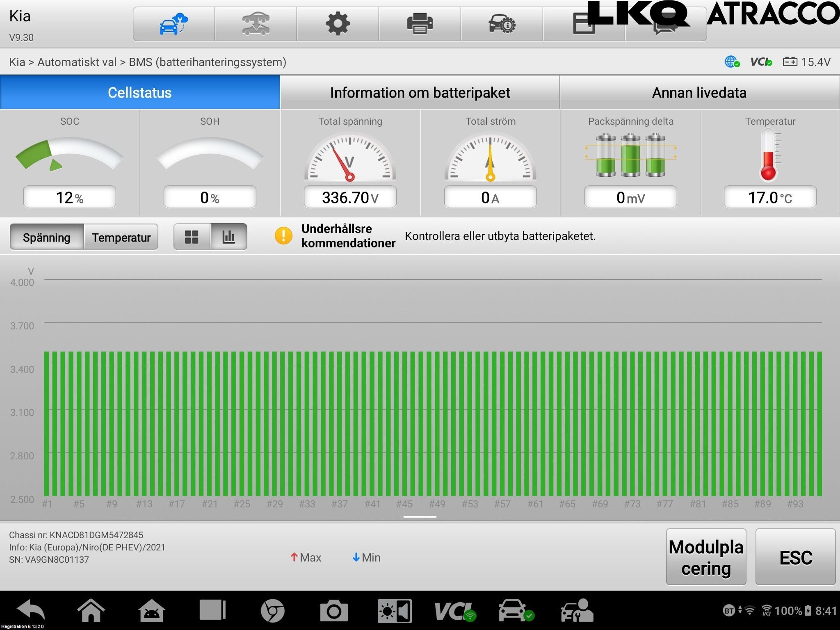Image resolution: width=840 pixels, height=630 pixels.
Task: Open vehicle information car-with-info icon
Action: [502, 24]
